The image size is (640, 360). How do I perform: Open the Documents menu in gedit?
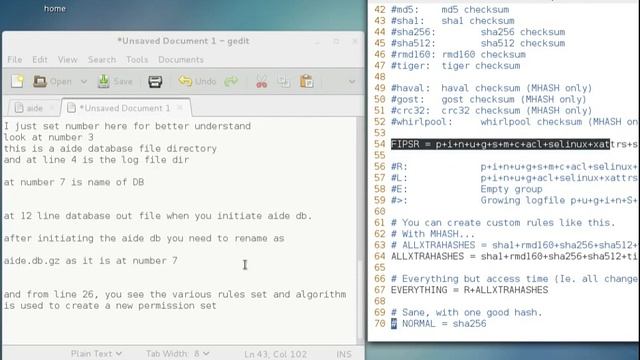click(181, 60)
